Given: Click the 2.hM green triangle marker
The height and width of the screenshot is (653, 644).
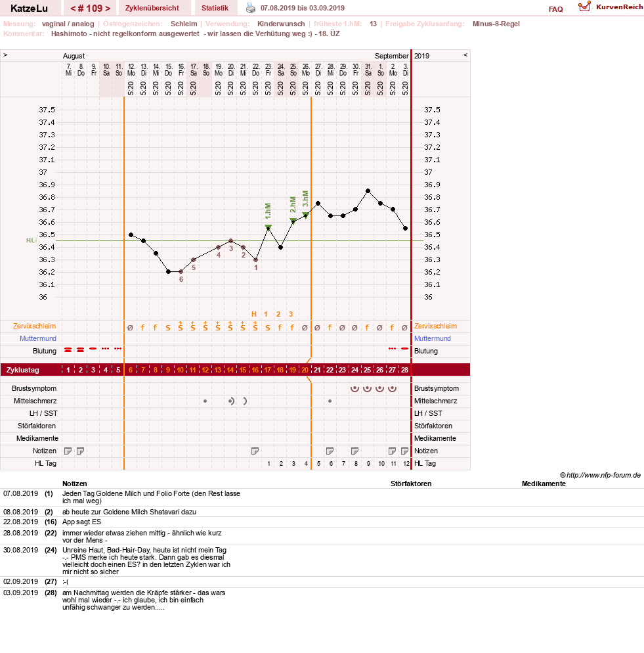Looking at the screenshot, I should click(x=293, y=221).
